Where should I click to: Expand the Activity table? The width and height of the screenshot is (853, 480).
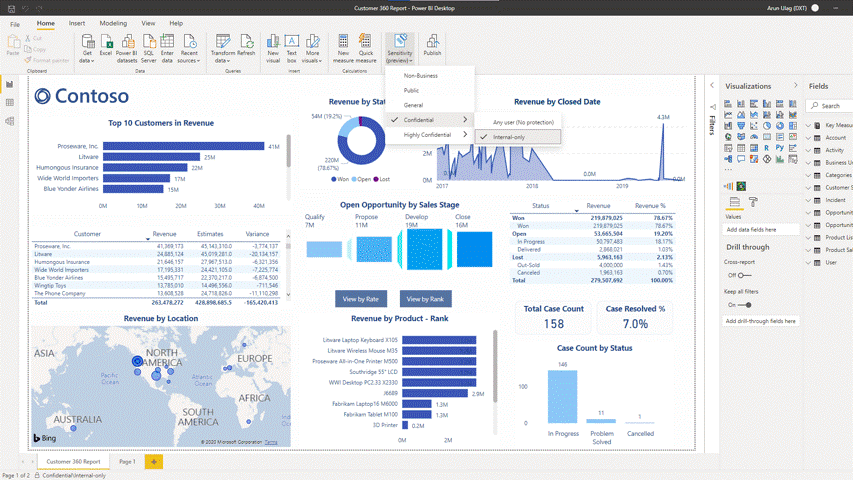[808, 150]
